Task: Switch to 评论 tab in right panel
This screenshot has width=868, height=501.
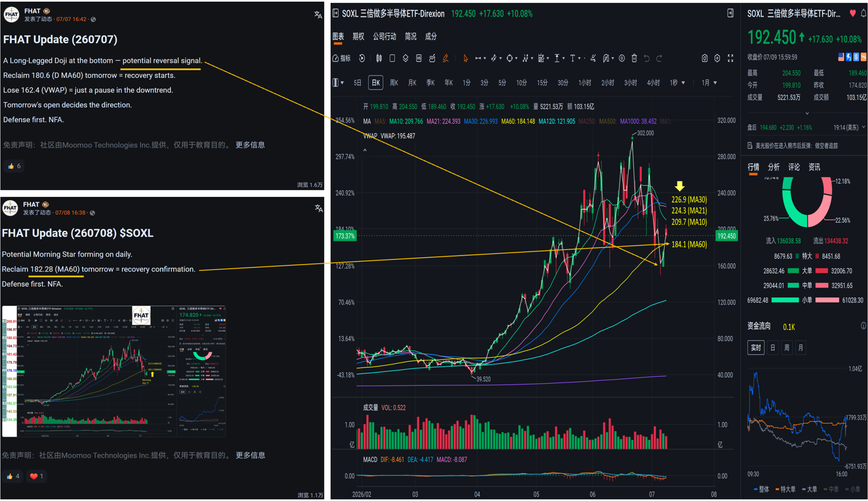Action: click(x=794, y=167)
